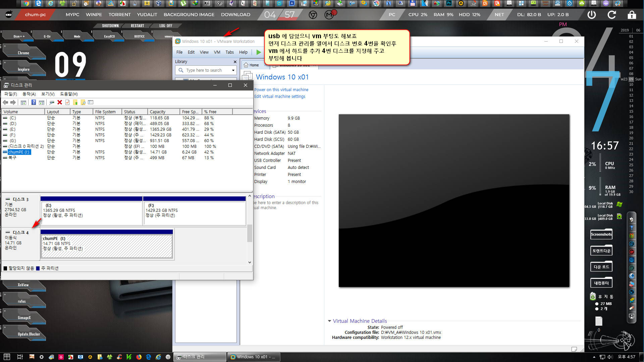Click the TORRENT item in the top bar
644x362 pixels.
pyautogui.click(x=119, y=15)
